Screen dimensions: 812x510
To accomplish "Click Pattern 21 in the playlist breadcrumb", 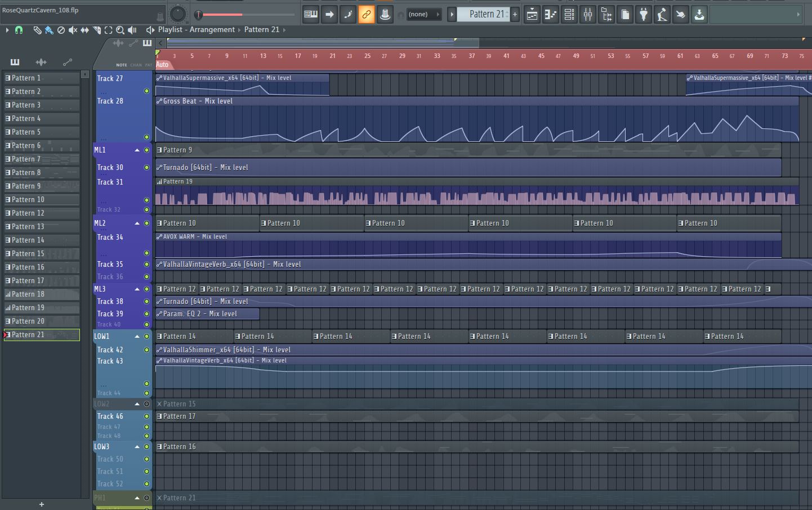I will coord(262,30).
